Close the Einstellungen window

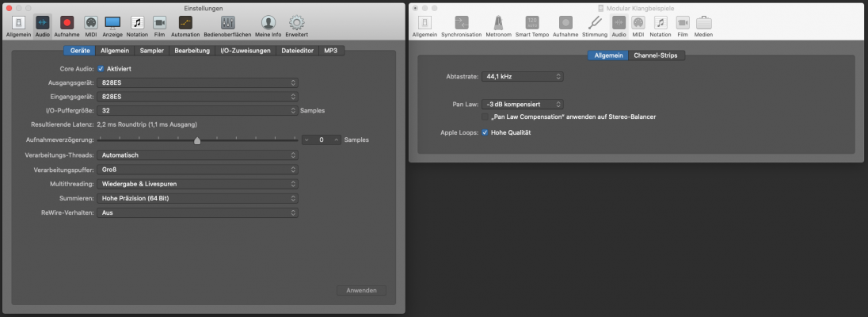8,8
